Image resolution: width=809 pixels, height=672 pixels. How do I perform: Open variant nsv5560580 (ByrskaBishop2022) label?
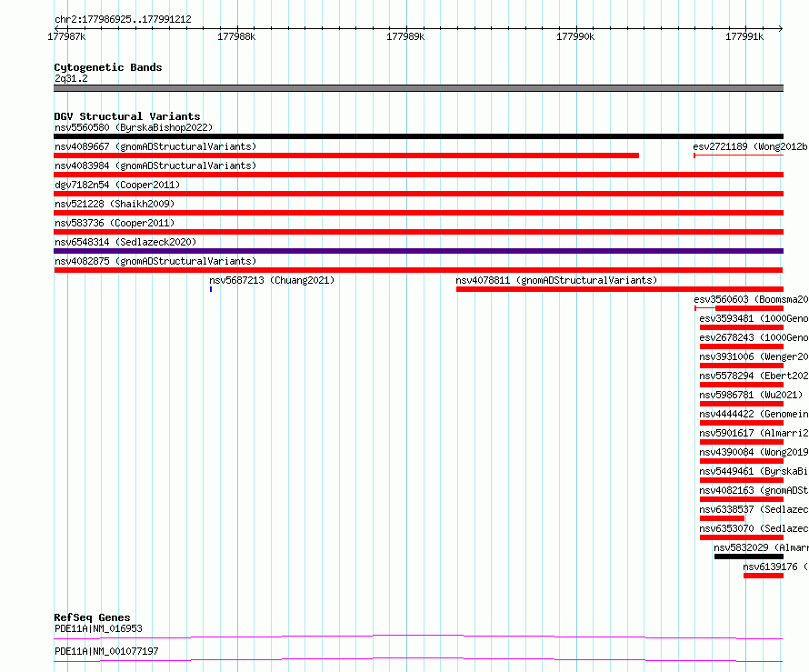coord(134,127)
